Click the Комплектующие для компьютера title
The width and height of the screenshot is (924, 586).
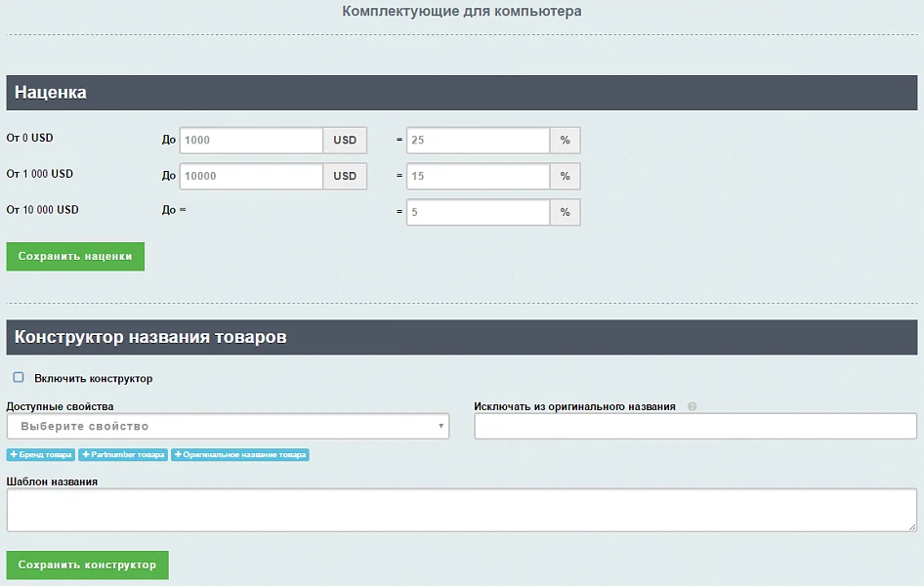462,11
